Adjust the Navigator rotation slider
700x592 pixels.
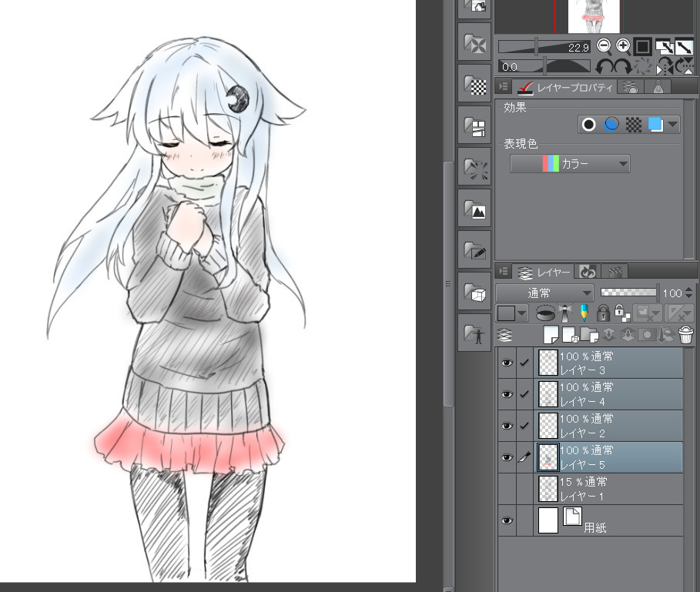pyautogui.click(x=544, y=66)
